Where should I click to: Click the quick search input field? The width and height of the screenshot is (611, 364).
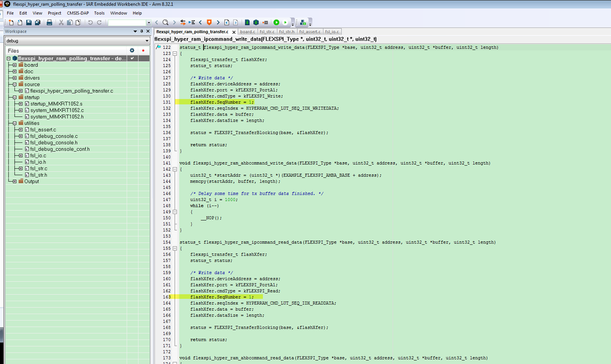pos(127,23)
